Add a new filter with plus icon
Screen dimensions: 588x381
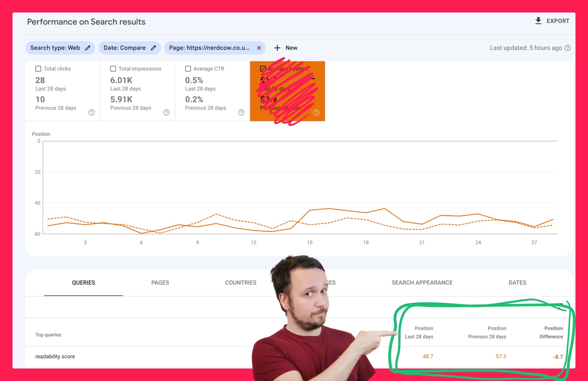(x=277, y=48)
